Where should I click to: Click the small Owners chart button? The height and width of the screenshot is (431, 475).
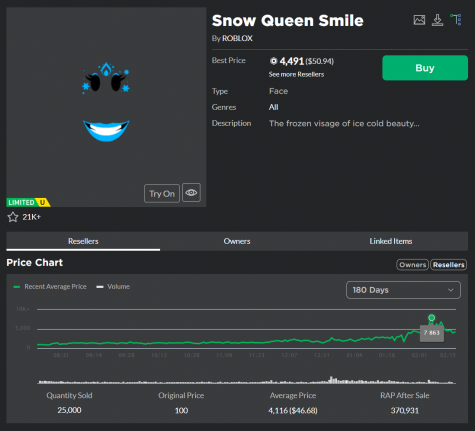(x=413, y=265)
